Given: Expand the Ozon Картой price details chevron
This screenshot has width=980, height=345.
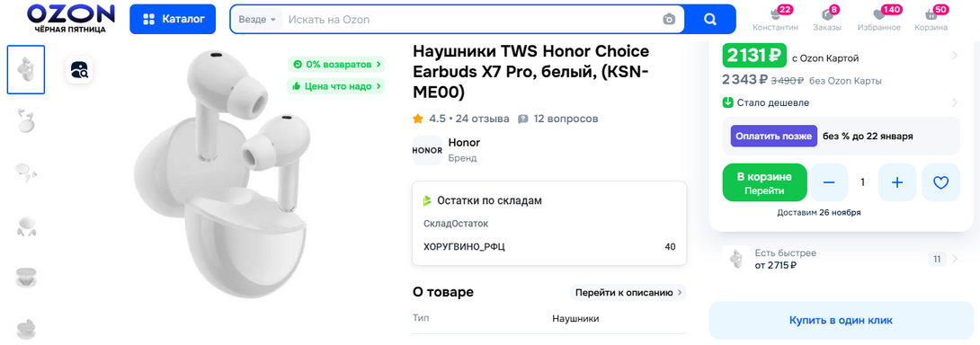Looking at the screenshot, I should tap(954, 56).
